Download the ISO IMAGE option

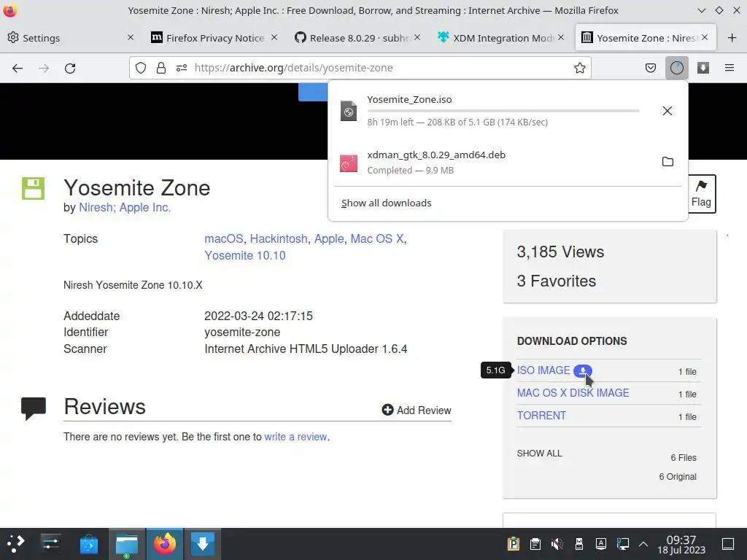pos(543,370)
